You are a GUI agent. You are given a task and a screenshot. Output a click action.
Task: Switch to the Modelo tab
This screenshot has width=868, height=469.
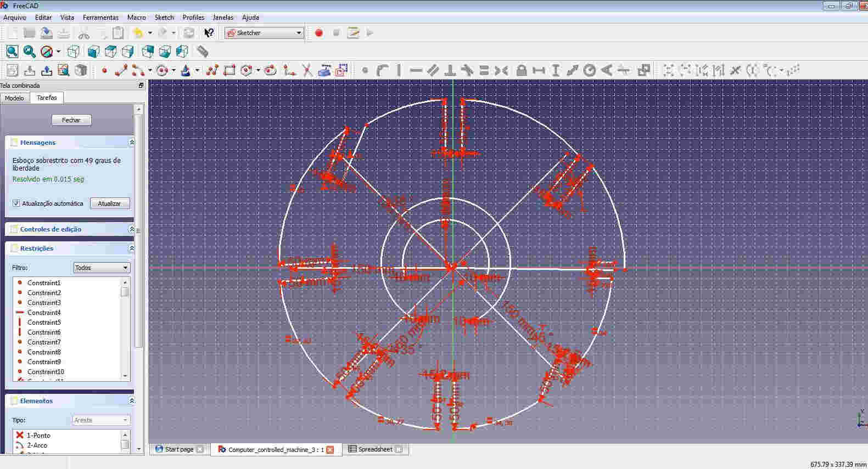pos(14,98)
